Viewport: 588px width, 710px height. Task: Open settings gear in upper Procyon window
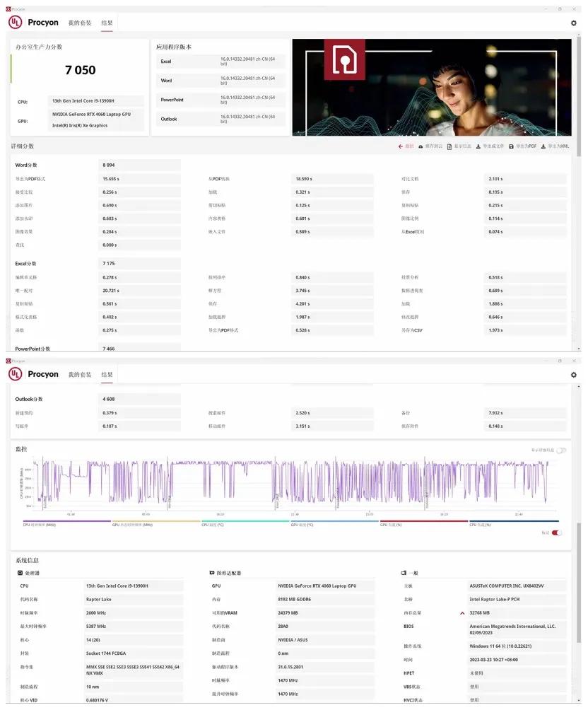click(x=574, y=23)
